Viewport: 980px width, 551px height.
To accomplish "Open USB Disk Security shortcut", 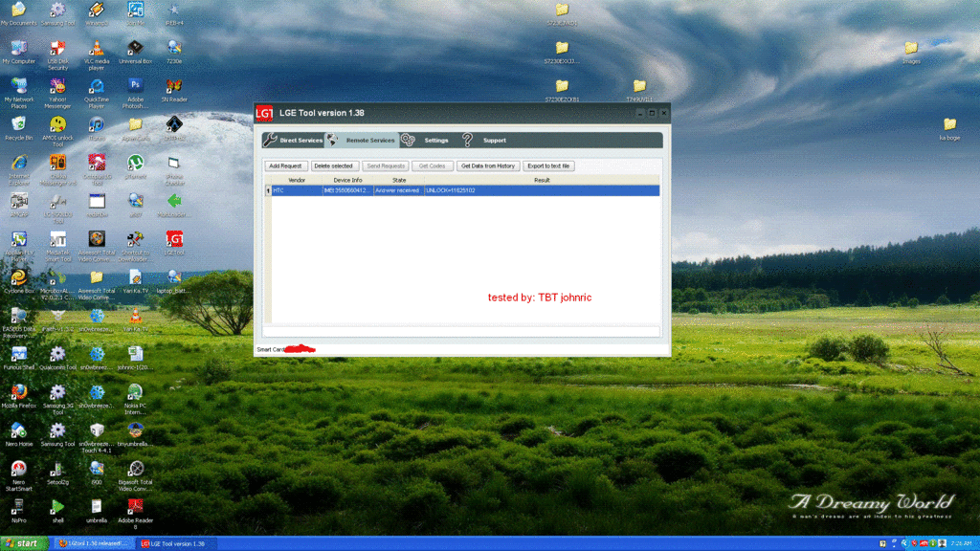I will tap(57, 55).
